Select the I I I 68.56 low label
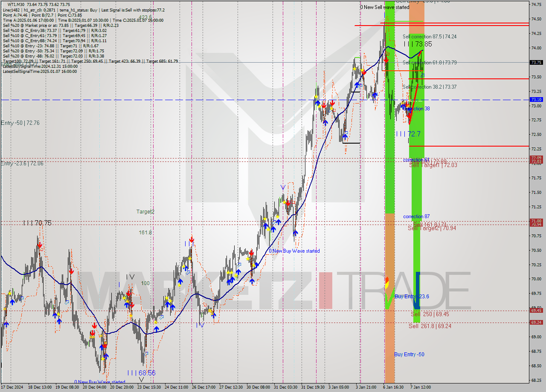546x392 pixels. pyautogui.click(x=141, y=373)
